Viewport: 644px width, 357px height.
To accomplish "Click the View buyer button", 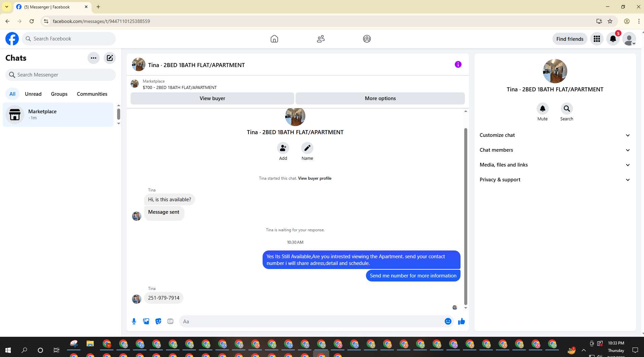I will pos(212,98).
